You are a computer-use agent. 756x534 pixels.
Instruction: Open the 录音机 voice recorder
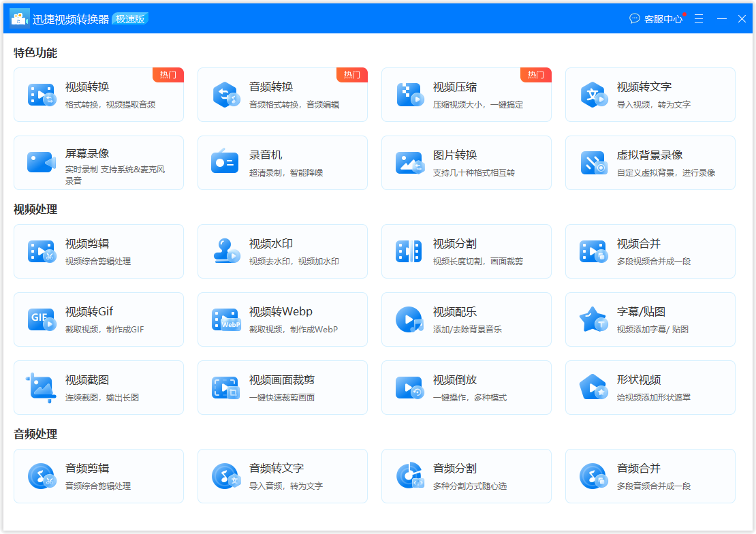coord(282,163)
